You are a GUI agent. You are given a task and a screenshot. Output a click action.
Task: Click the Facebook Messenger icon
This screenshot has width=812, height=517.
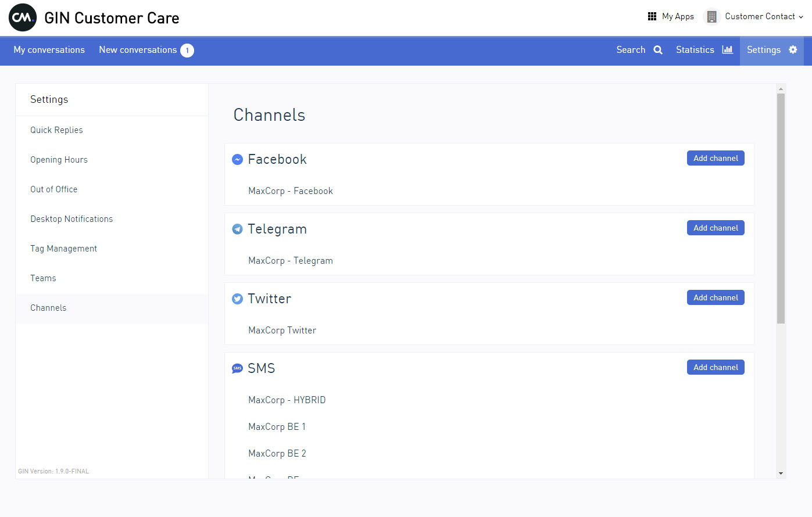(x=237, y=159)
